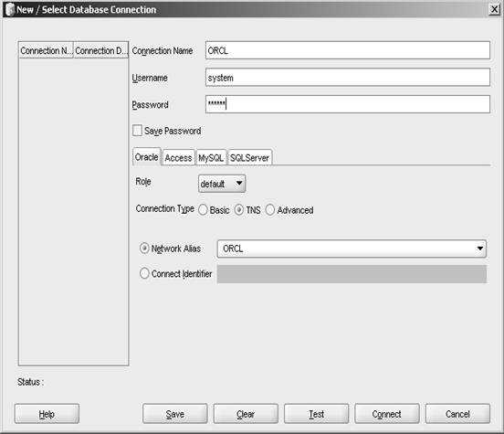Focus the Password input field
Screen dimensions: 504x434
(348, 104)
